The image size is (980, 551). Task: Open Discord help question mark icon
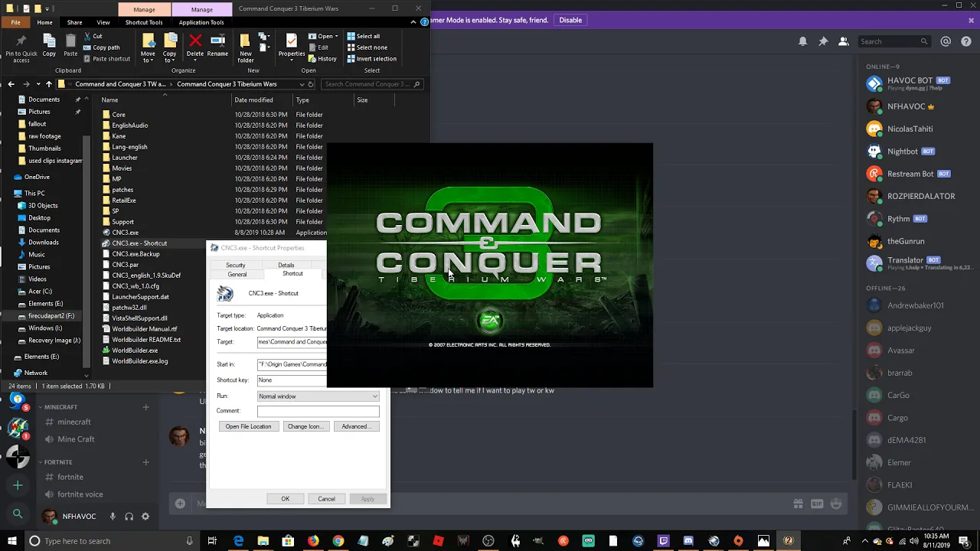pyautogui.click(x=965, y=41)
